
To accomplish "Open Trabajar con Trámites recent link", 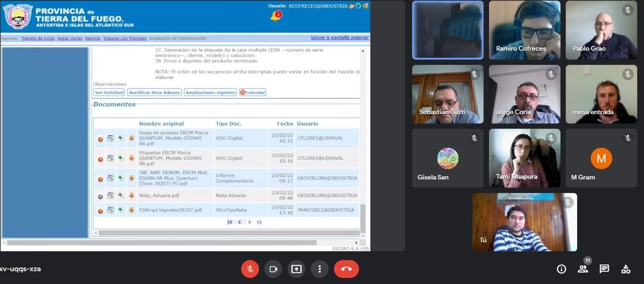I will tap(125, 38).
